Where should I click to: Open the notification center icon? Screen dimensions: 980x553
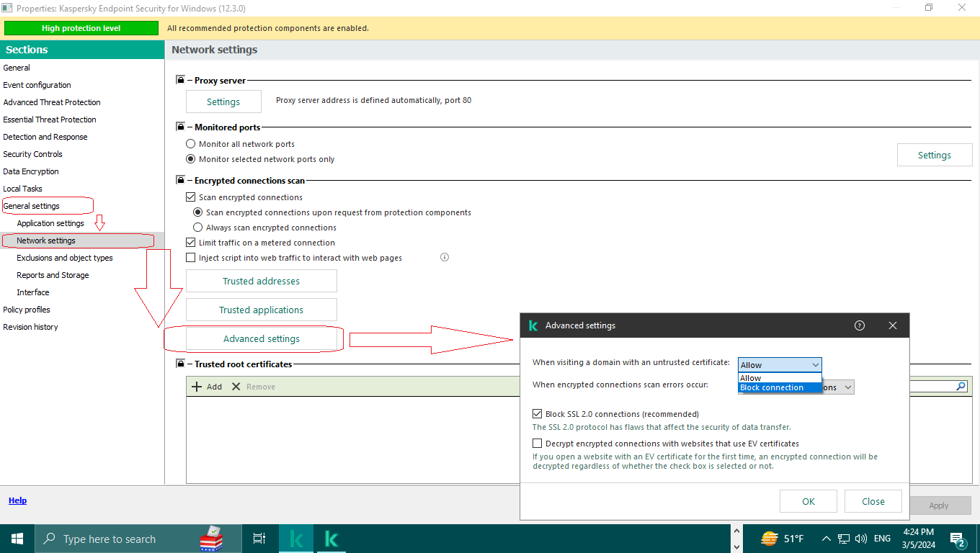coord(958,540)
